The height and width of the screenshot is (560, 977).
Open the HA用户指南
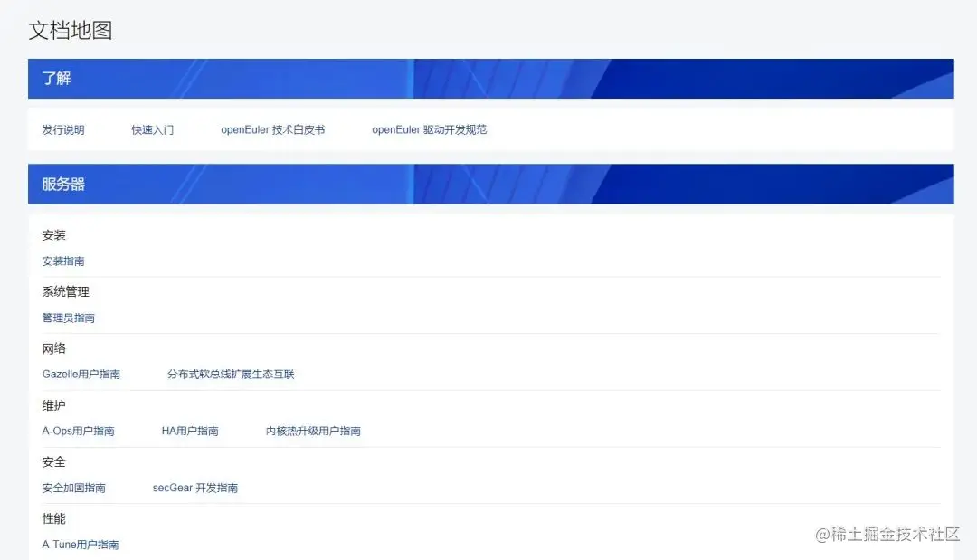click(189, 431)
